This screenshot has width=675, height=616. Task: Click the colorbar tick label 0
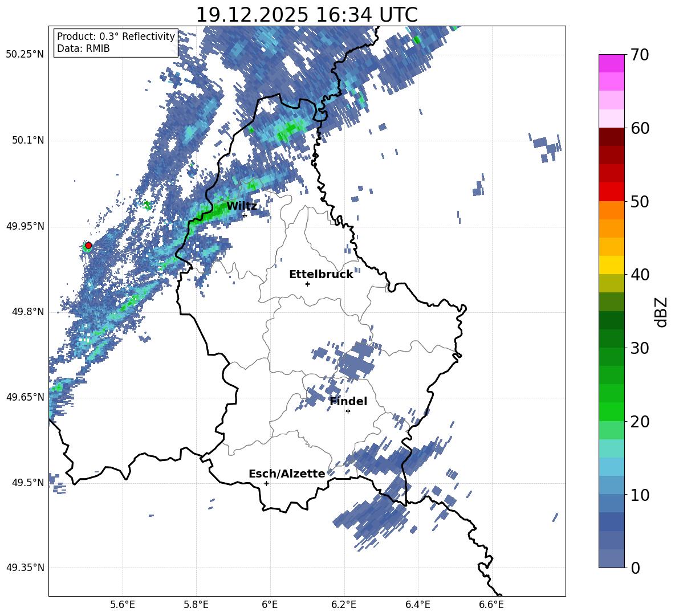click(x=635, y=568)
